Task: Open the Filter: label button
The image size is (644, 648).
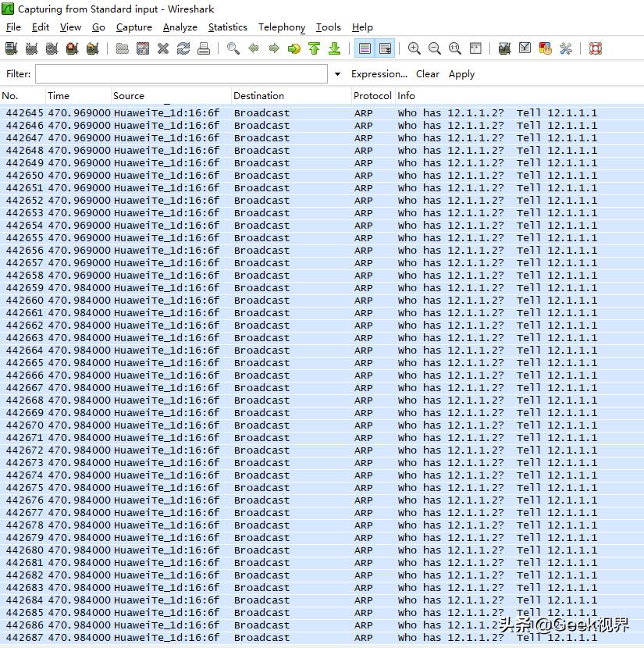Action: click(18, 74)
